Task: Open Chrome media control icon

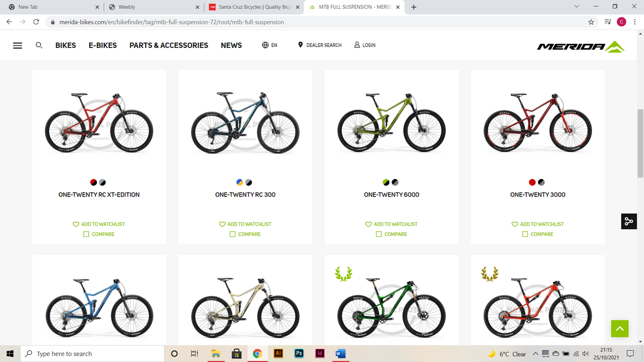Action: pos(608,22)
